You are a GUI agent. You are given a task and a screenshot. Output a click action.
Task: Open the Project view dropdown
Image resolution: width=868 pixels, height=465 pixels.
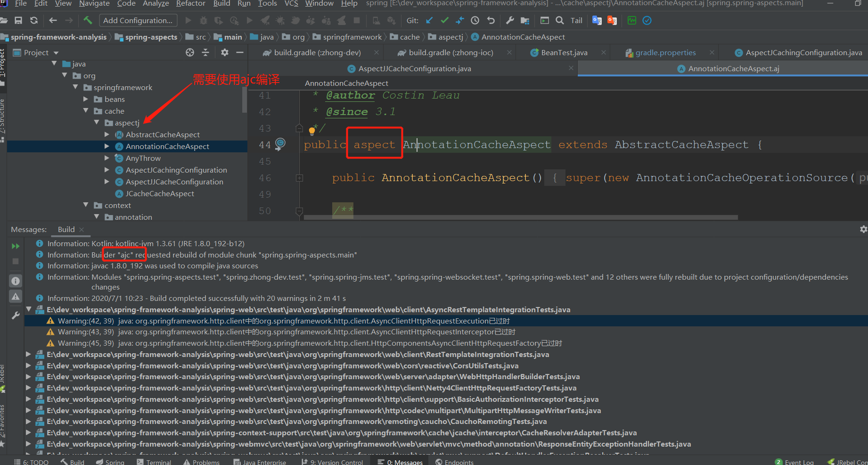[56, 53]
